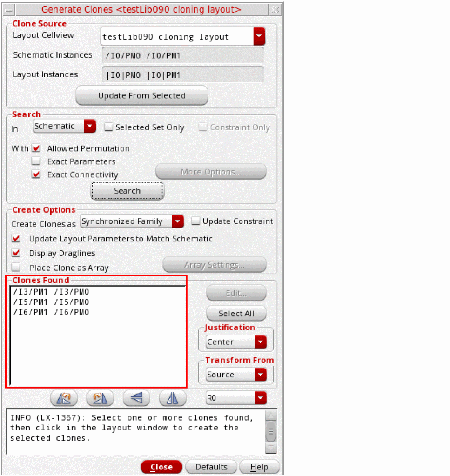Image resolution: width=450 pixels, height=476 pixels.
Task: Expand the Justification Center dropdown
Action: click(x=260, y=342)
